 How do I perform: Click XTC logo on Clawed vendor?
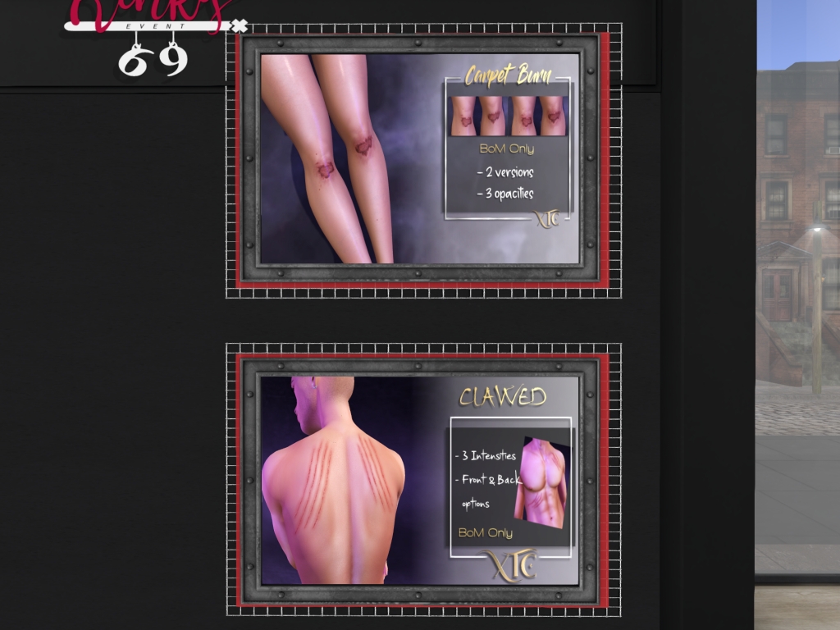click(510, 565)
